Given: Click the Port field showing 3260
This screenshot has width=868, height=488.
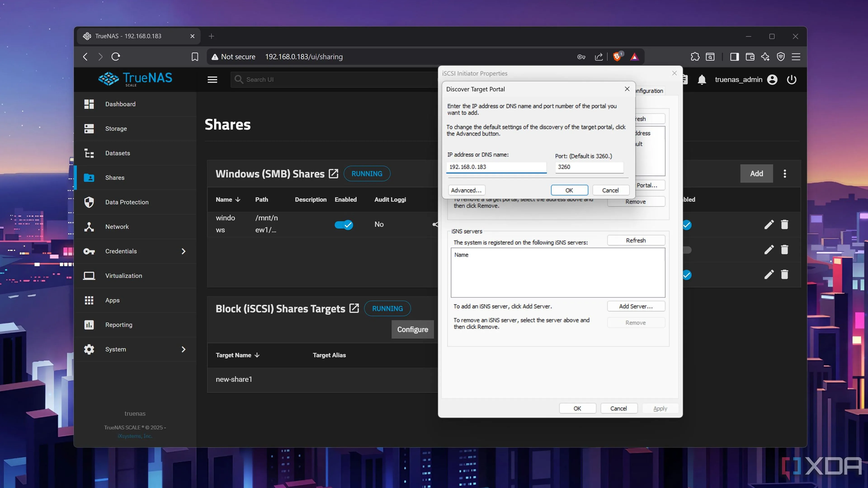Looking at the screenshot, I should [589, 167].
